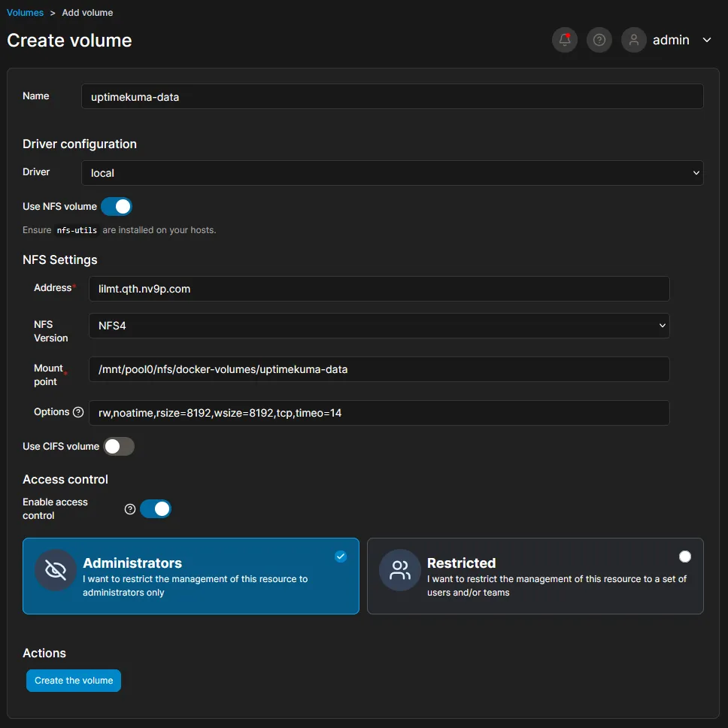This screenshot has height=728, width=728.
Task: Select the Administrators access option
Action: (x=190, y=576)
